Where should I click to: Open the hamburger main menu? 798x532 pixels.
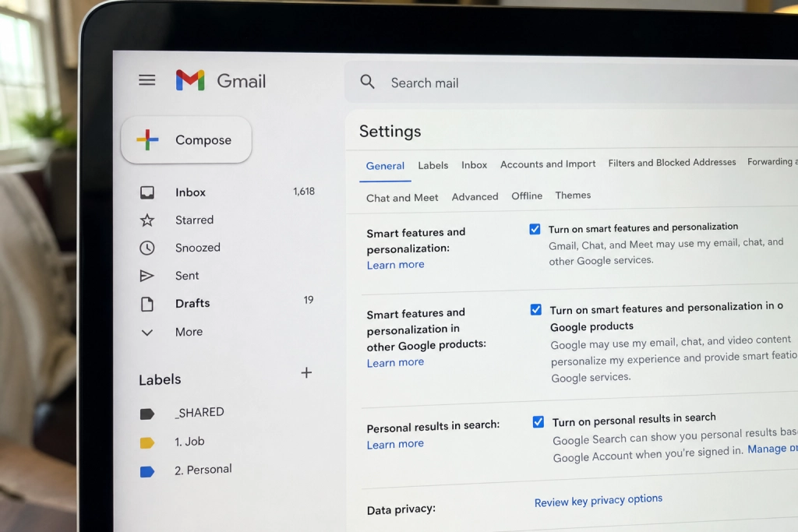coord(147,80)
